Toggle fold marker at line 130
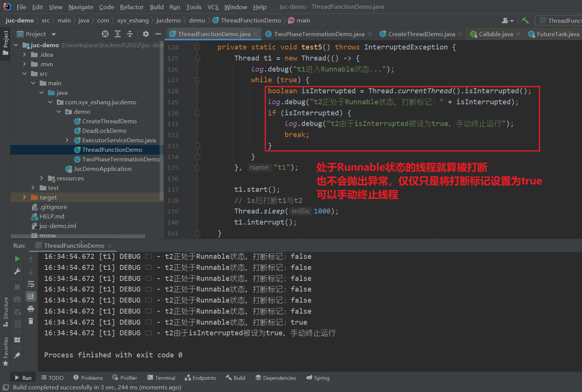582x392 pixels. pos(197,113)
